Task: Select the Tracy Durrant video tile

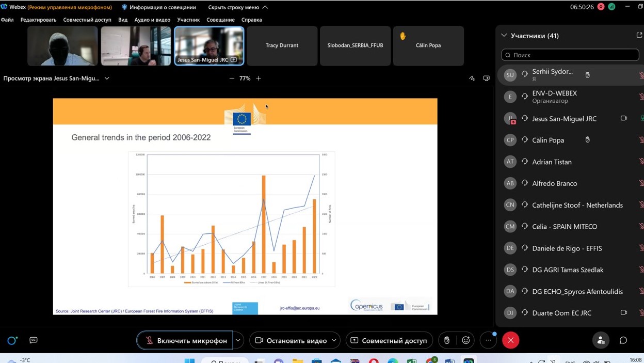Action: click(282, 46)
